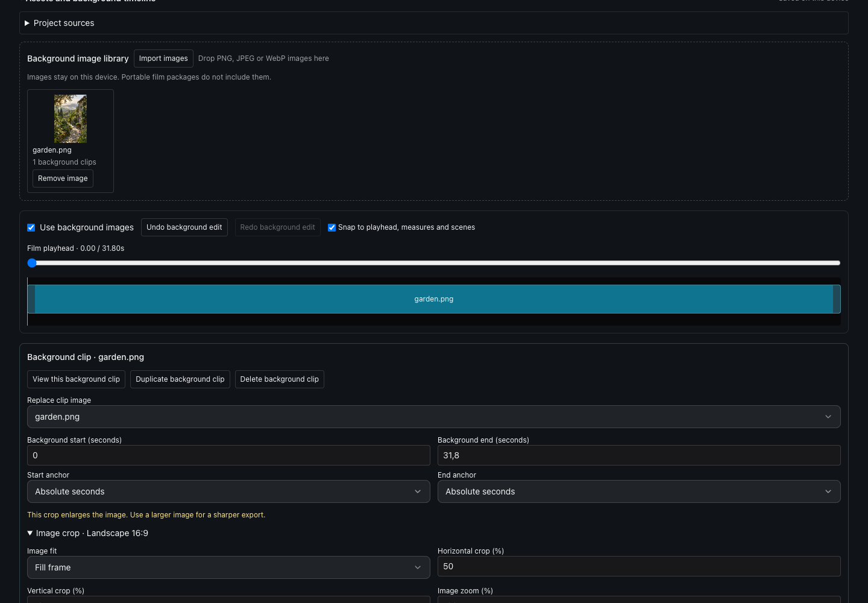View this background clip
Screen dimensions: 868x603
click(76, 379)
